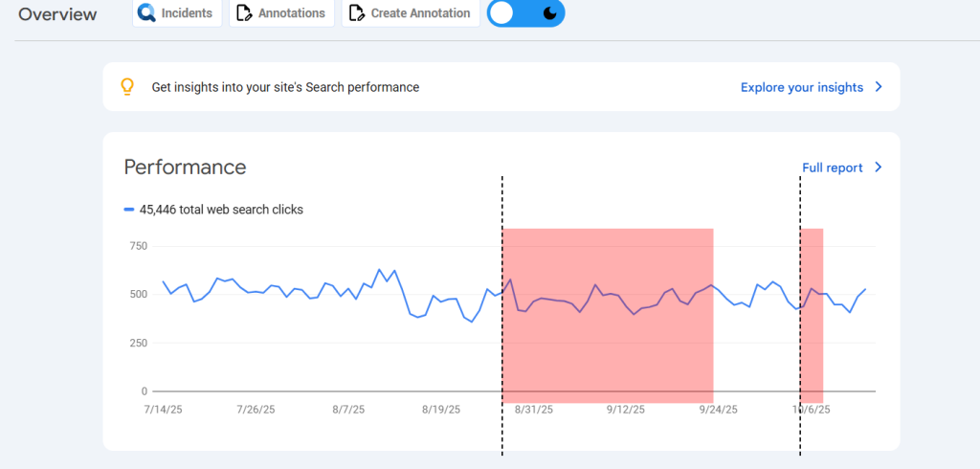Image resolution: width=980 pixels, height=469 pixels.
Task: Click the magnifier icon on Incidents
Action: pos(146,13)
